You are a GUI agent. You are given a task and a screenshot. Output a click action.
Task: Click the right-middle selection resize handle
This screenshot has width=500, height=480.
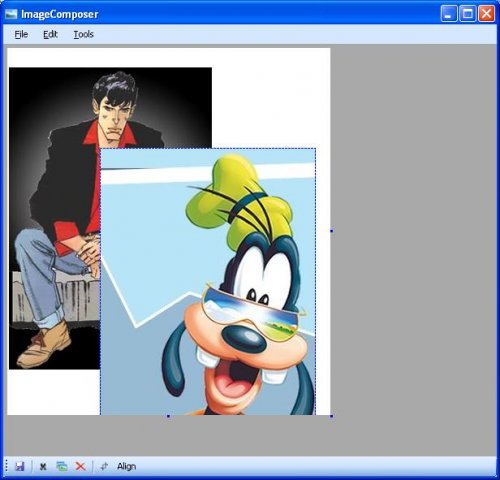tap(331, 231)
